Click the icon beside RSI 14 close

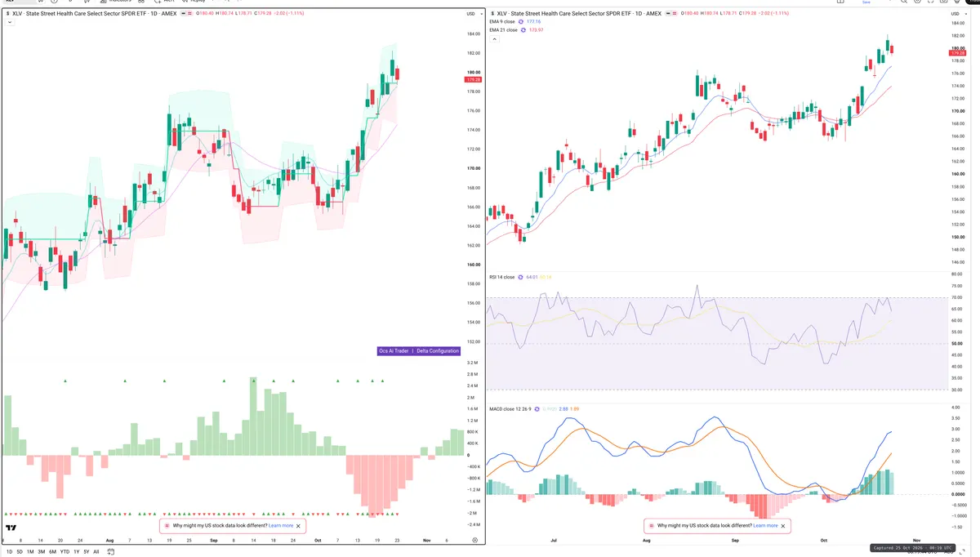click(522, 277)
